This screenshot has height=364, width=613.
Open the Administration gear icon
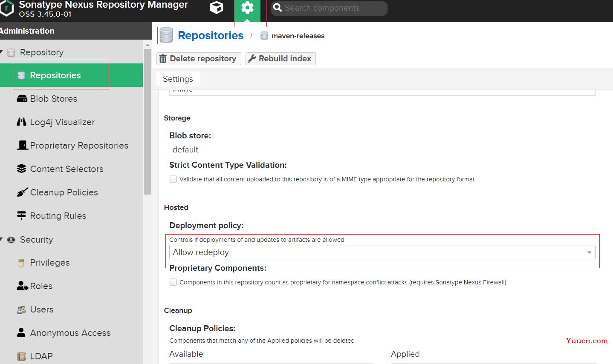247,8
